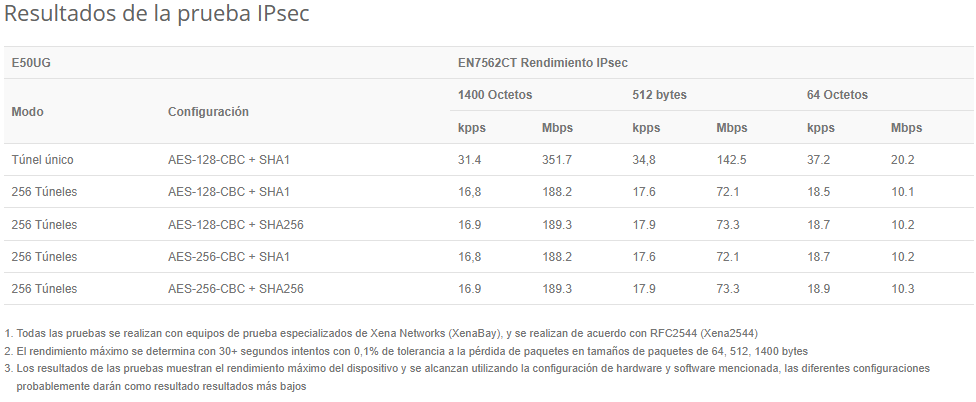Image resolution: width=976 pixels, height=402 pixels.
Task: Select the 31.4 kpps cell
Action: click(x=470, y=160)
